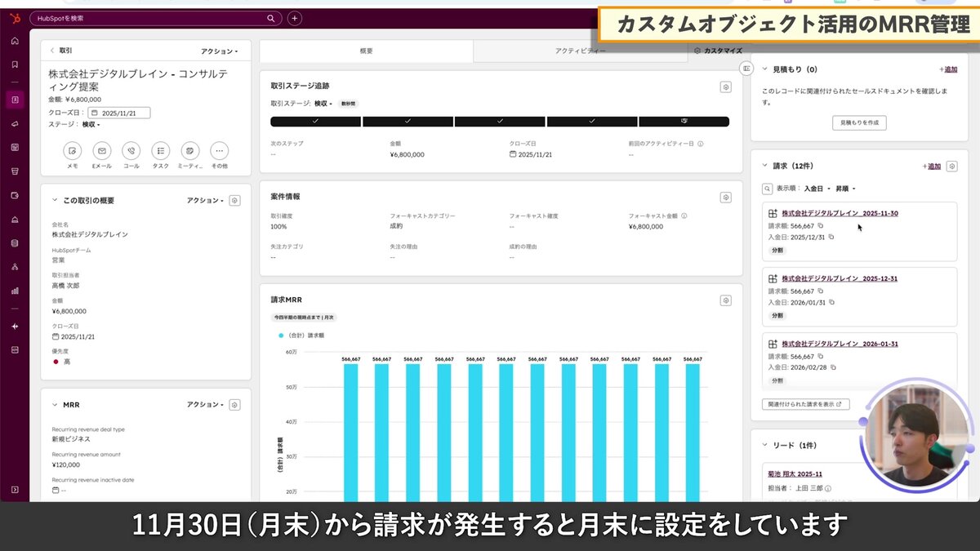The image size is (980, 551).
Task: Click the search icon in HubSpot search bar
Action: [270, 17]
